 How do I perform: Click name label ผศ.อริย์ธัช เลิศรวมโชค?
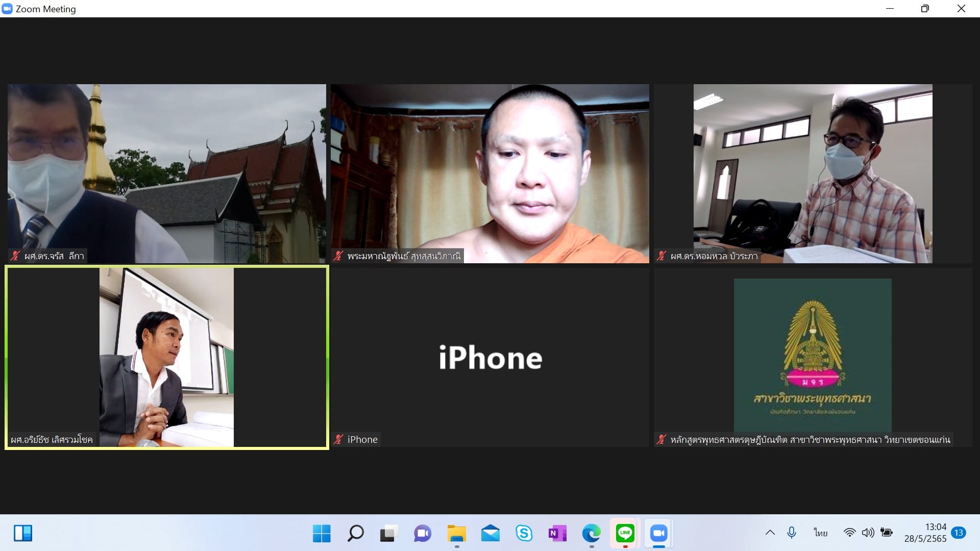[x=52, y=440]
